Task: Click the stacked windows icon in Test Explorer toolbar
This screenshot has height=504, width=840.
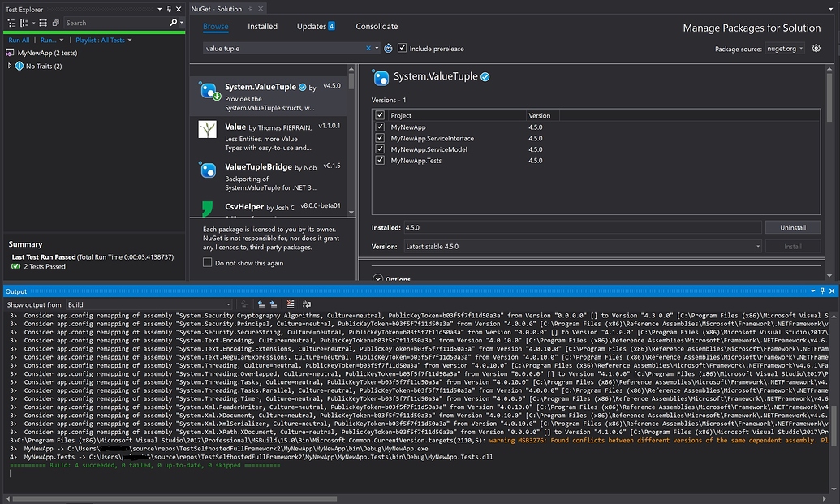Action: coord(56,23)
